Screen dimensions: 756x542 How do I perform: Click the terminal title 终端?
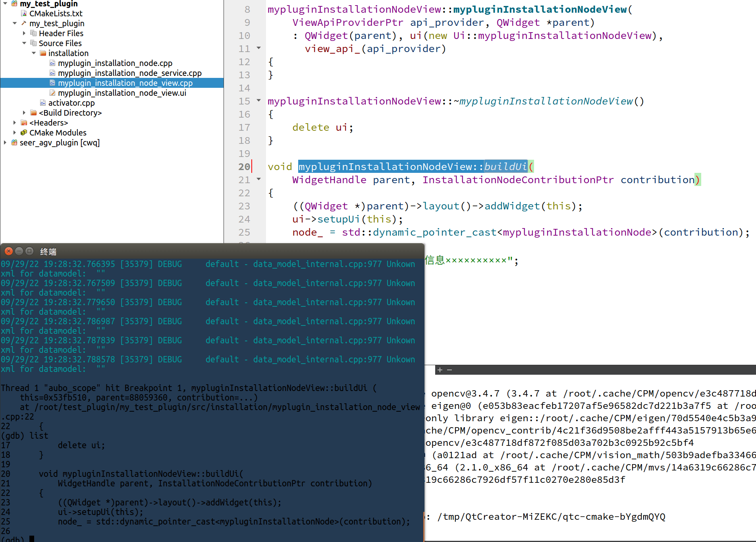point(48,252)
